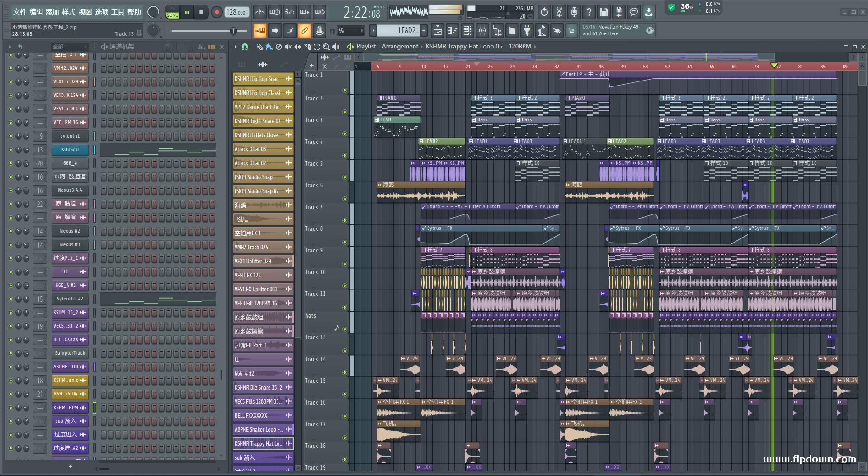Open the Playlist view icon
The image size is (868, 476).
pos(438,31)
